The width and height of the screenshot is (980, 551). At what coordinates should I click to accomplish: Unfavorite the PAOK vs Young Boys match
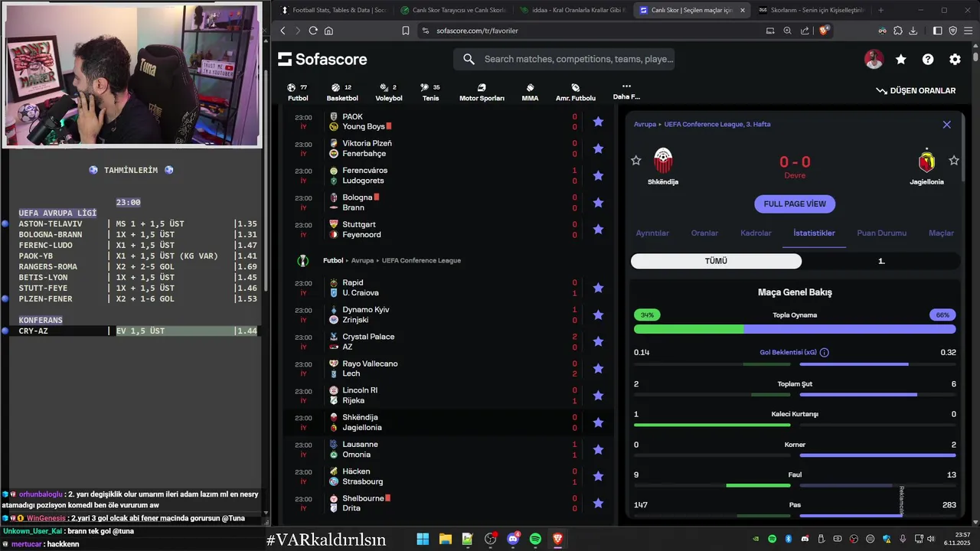click(x=598, y=122)
